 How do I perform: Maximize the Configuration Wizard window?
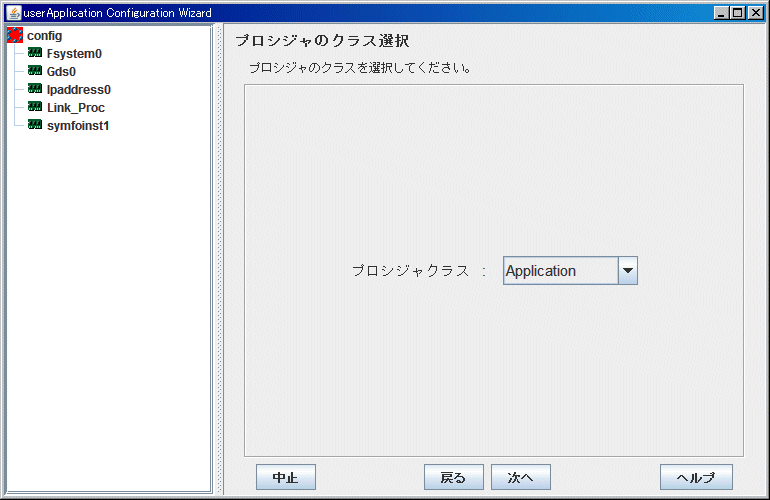coord(738,13)
